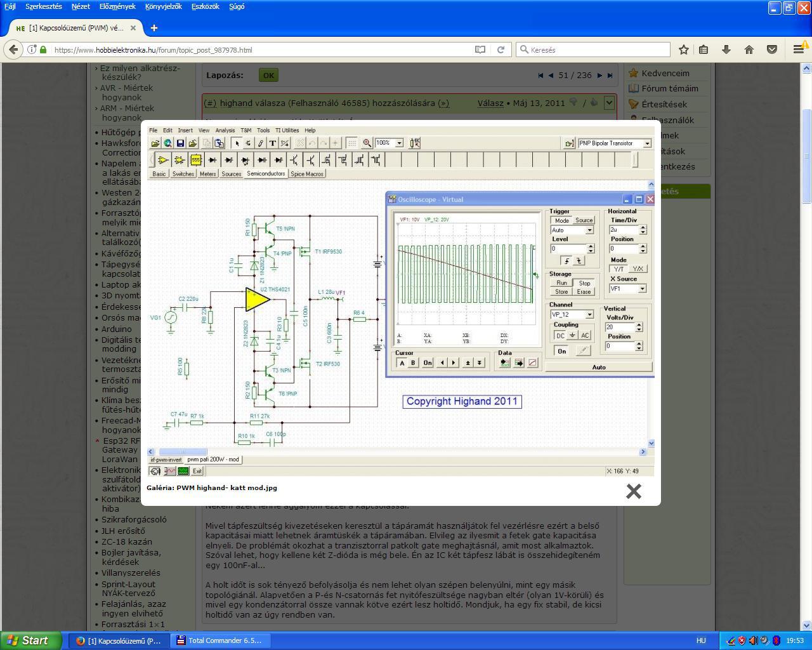Expand the forum post options dropdown arrow
The width and height of the screenshot is (812, 650).
(x=609, y=103)
